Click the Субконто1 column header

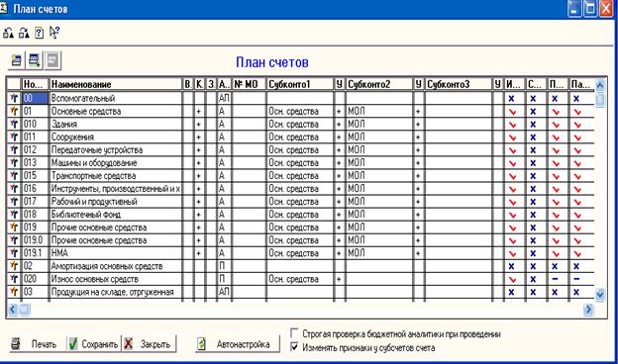tap(300, 84)
